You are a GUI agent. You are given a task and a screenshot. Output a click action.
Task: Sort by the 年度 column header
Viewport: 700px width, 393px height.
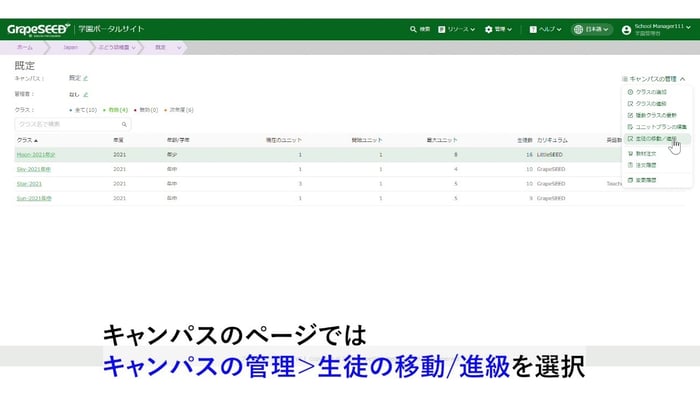coord(118,140)
